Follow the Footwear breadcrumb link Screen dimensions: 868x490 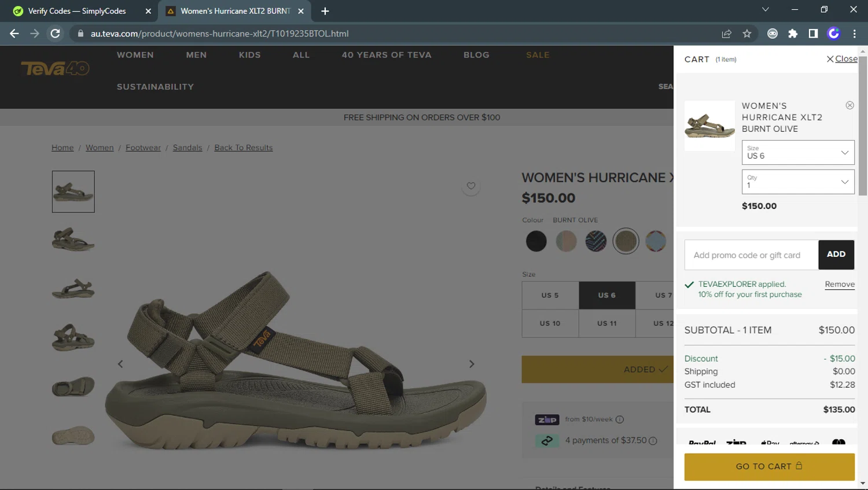143,148
